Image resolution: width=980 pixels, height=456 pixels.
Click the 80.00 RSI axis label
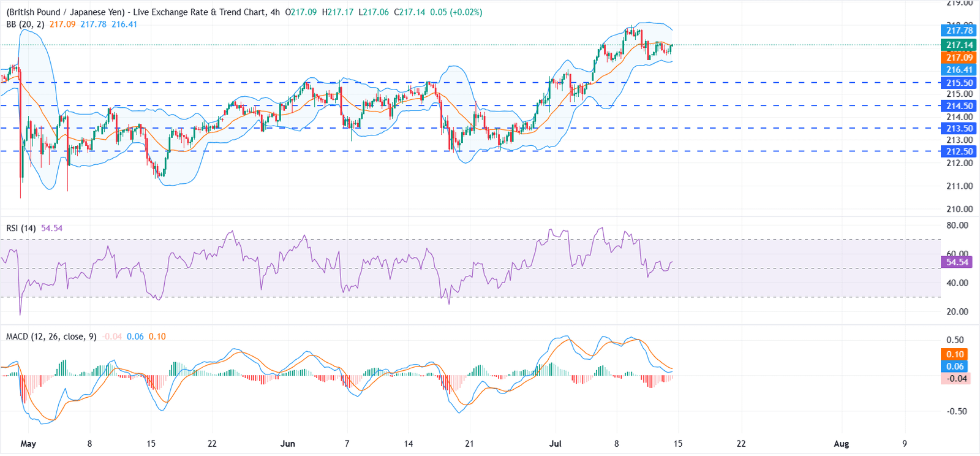[957, 226]
